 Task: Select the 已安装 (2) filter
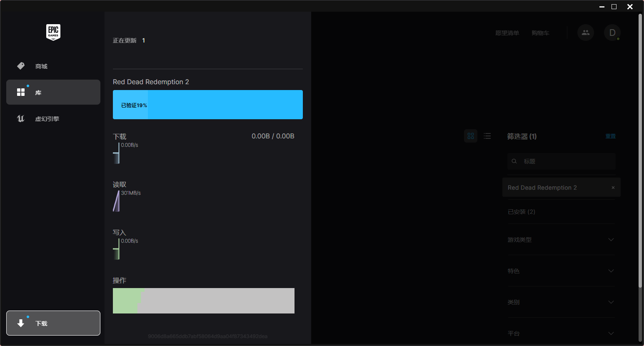tap(522, 212)
